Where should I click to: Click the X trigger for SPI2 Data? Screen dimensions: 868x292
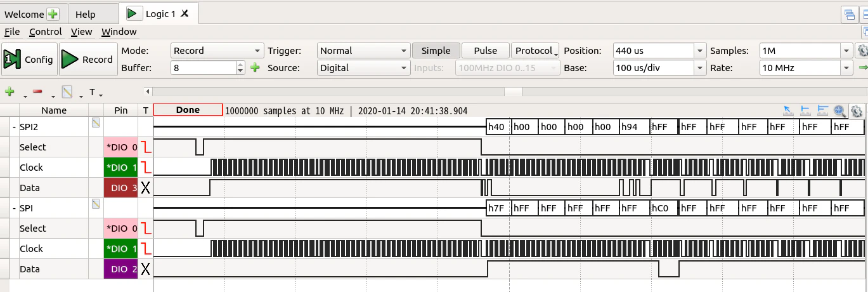click(x=146, y=188)
